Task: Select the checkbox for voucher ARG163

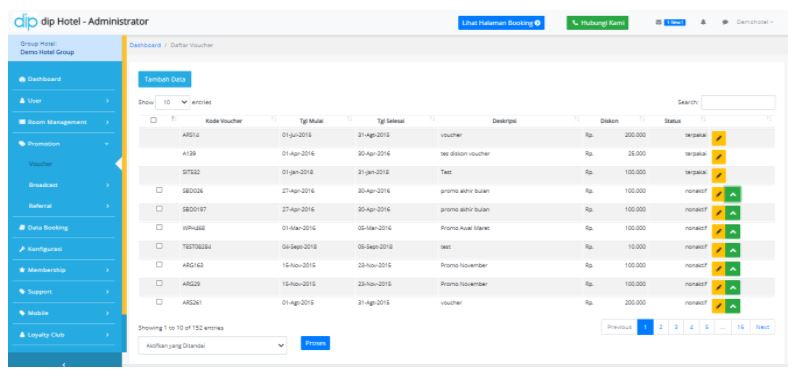Action: pos(159,264)
